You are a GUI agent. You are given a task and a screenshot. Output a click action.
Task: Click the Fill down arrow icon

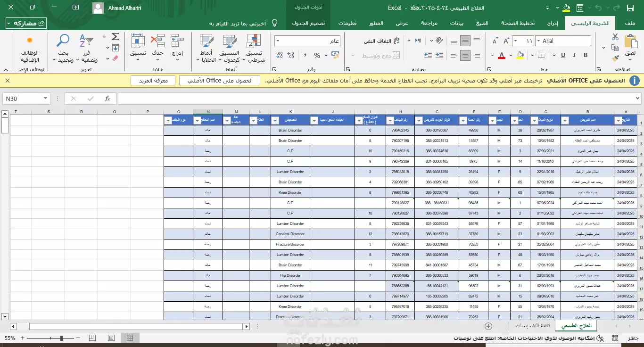(115, 48)
